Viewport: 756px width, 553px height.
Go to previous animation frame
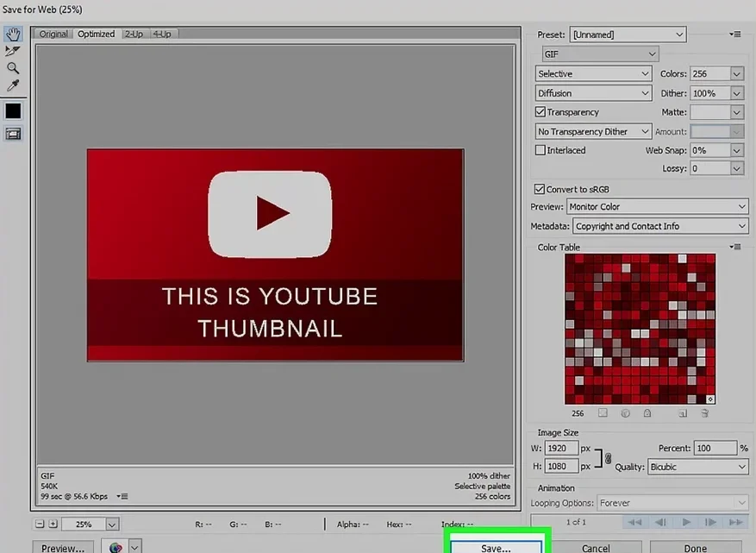660,522
